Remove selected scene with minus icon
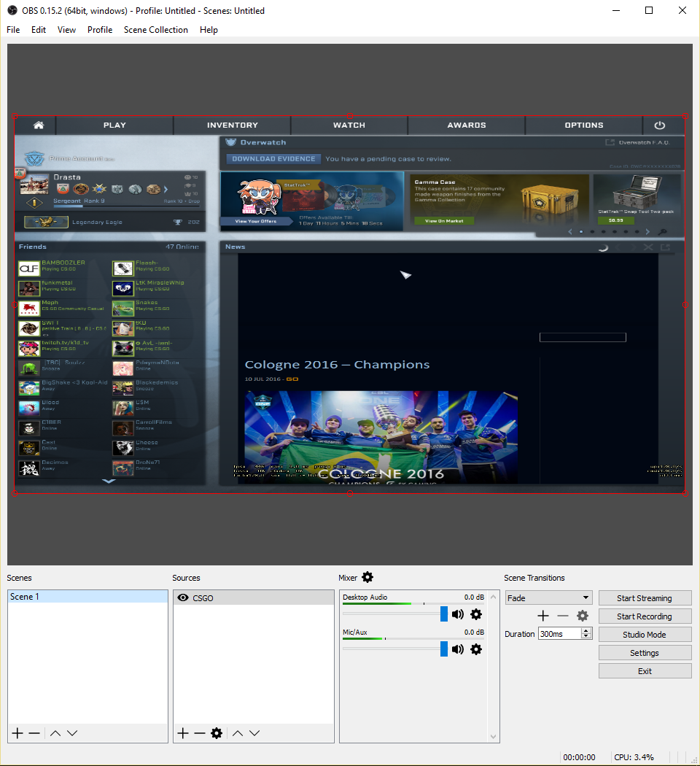 coord(34,732)
